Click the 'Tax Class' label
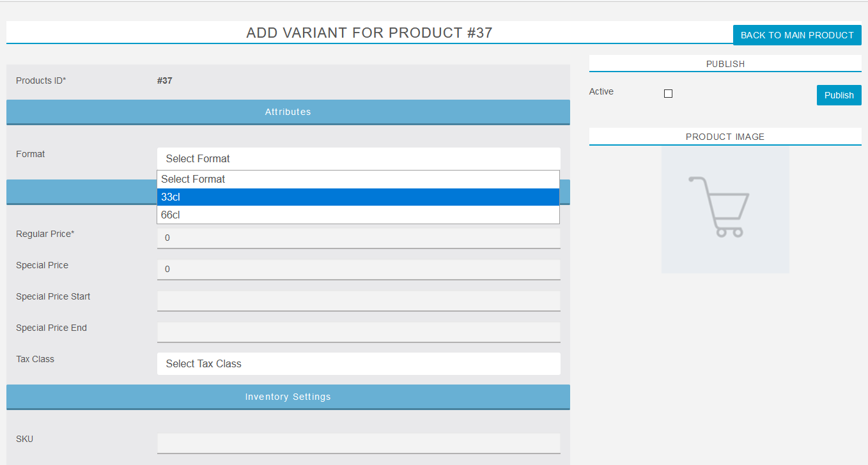This screenshot has height=465, width=868. click(35, 359)
